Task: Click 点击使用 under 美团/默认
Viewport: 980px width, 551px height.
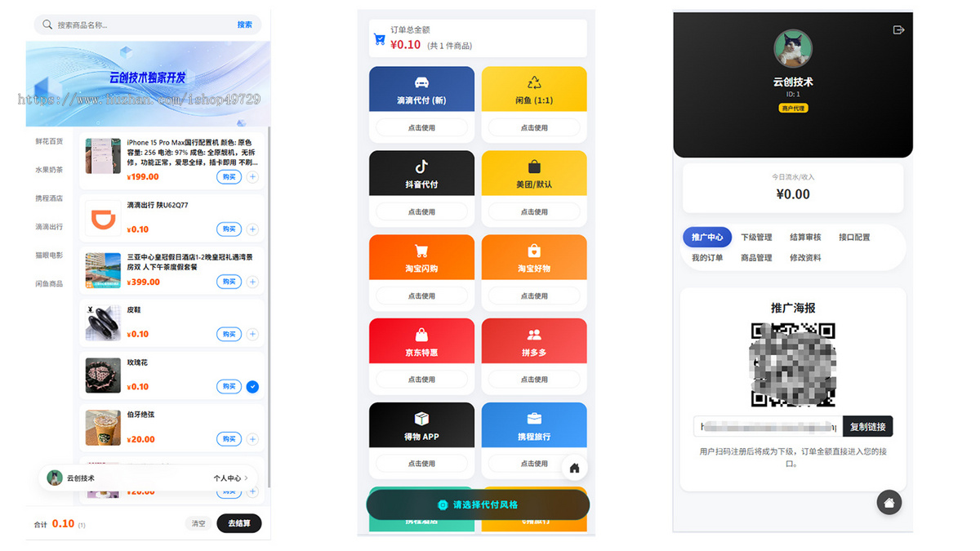Action: click(x=534, y=211)
